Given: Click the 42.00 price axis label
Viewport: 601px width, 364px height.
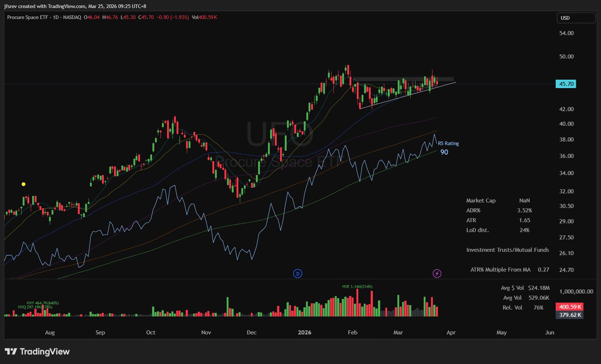Looking at the screenshot, I should click(x=566, y=109).
